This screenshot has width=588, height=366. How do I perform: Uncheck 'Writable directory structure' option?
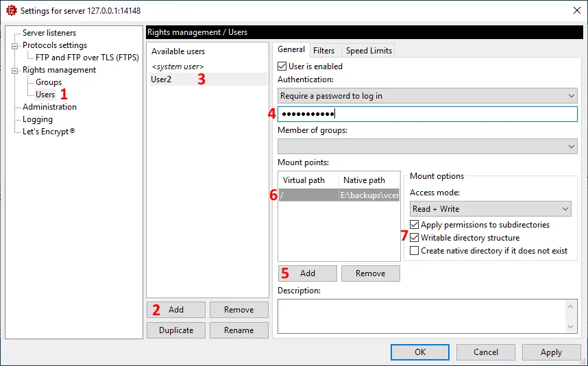[415, 238]
